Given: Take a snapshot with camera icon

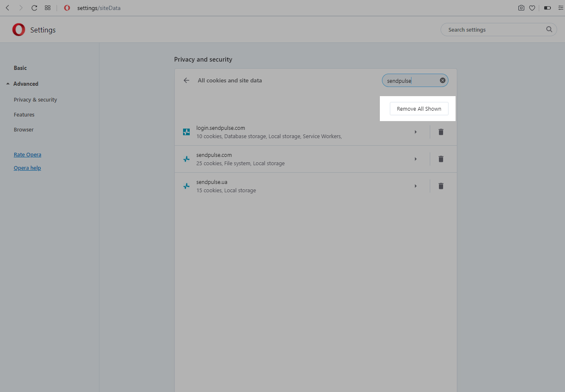Looking at the screenshot, I should 521,8.
